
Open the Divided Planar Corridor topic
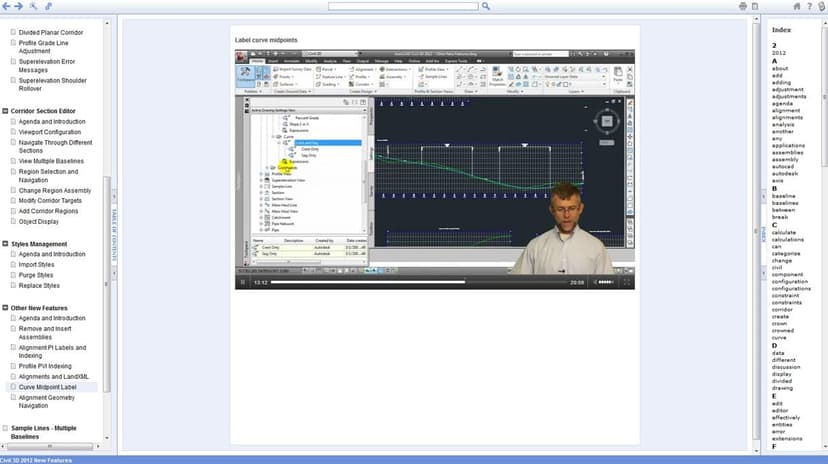51,32
